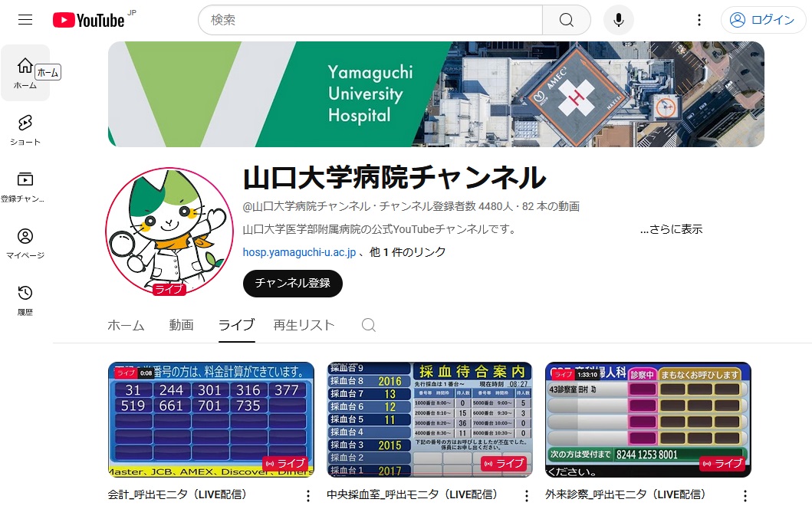Switch to the 再生リスト tab
Viewport: 812px width, 532px height.
pyautogui.click(x=304, y=325)
